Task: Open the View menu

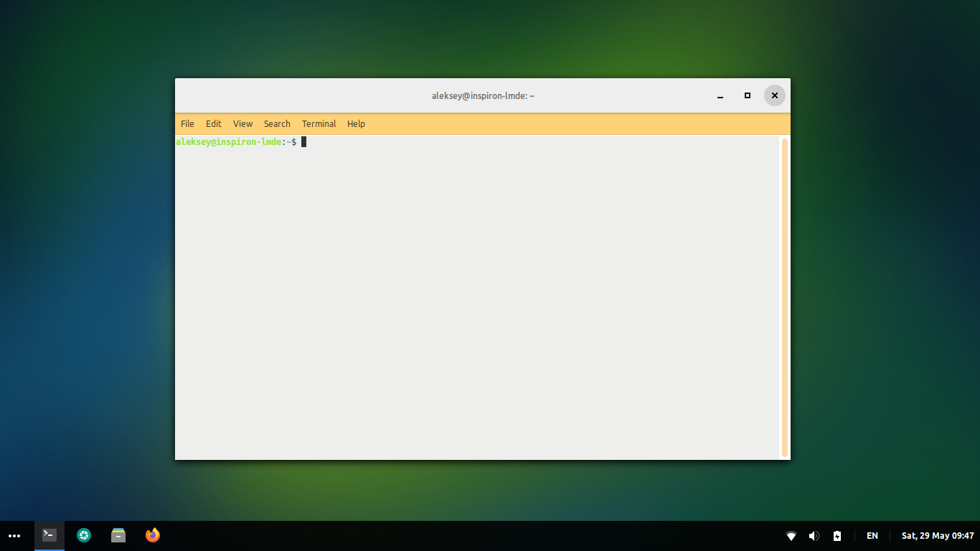Action: click(242, 123)
